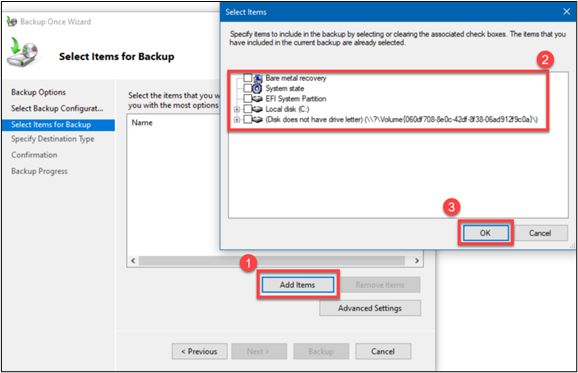Click the Backup Once Wizard title icon

12,22
